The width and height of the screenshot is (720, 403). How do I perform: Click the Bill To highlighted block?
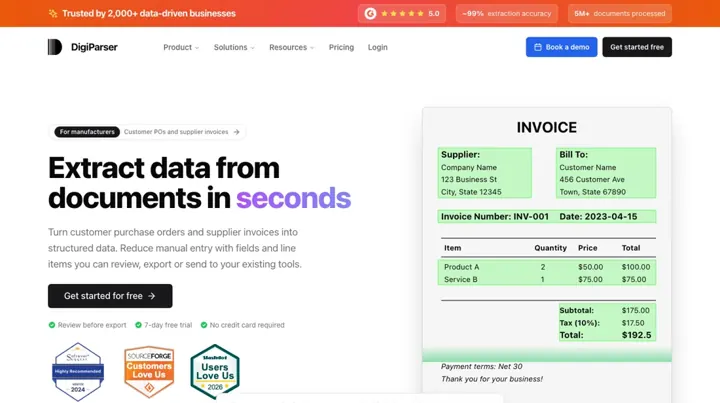coord(606,173)
